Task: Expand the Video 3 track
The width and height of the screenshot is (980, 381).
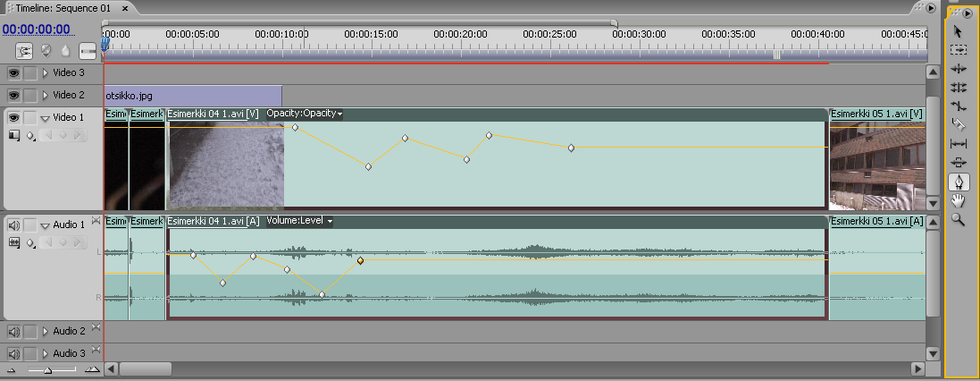Action: pyautogui.click(x=45, y=73)
